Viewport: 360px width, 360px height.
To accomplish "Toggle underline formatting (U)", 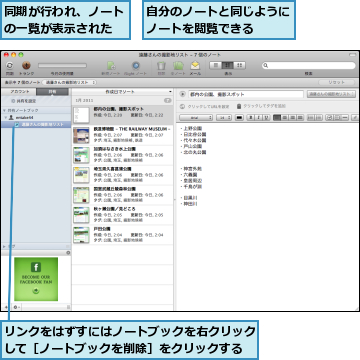I will tap(266, 117).
